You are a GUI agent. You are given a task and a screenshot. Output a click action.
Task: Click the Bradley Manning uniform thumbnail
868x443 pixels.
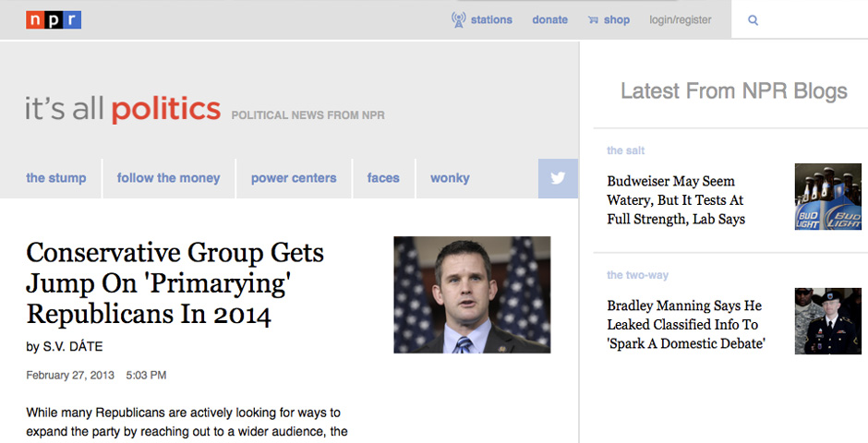coord(828,321)
